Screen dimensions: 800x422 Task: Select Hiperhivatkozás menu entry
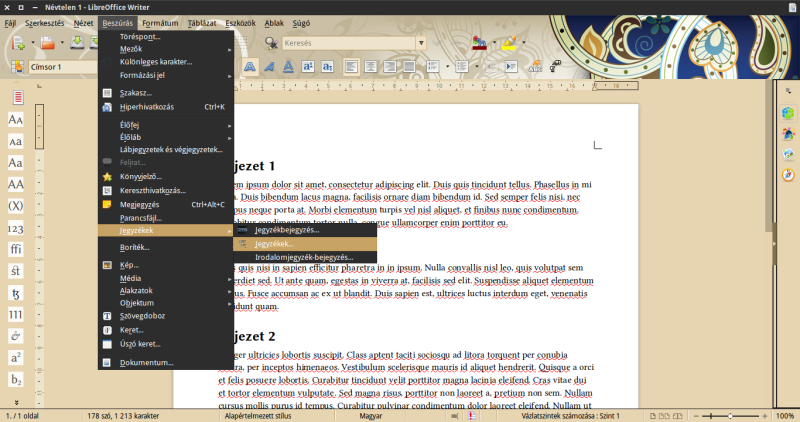point(166,107)
